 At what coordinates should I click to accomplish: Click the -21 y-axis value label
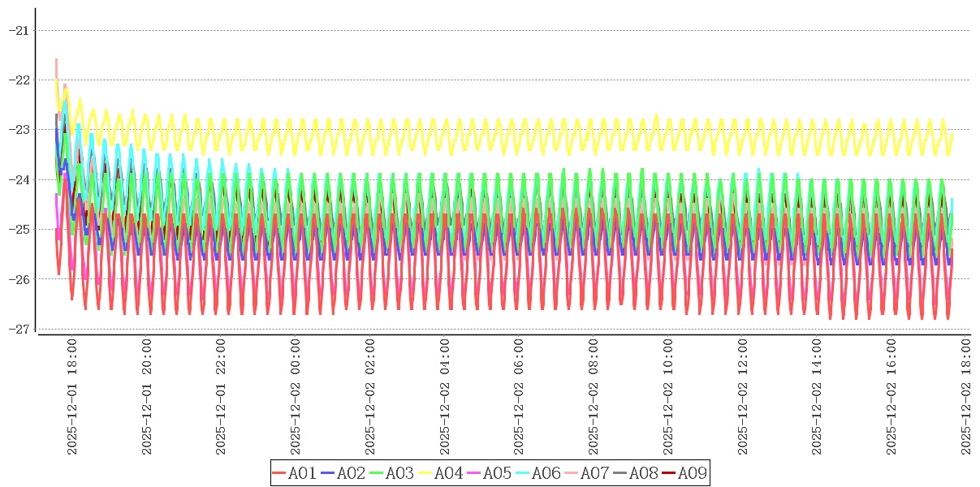click(x=18, y=30)
